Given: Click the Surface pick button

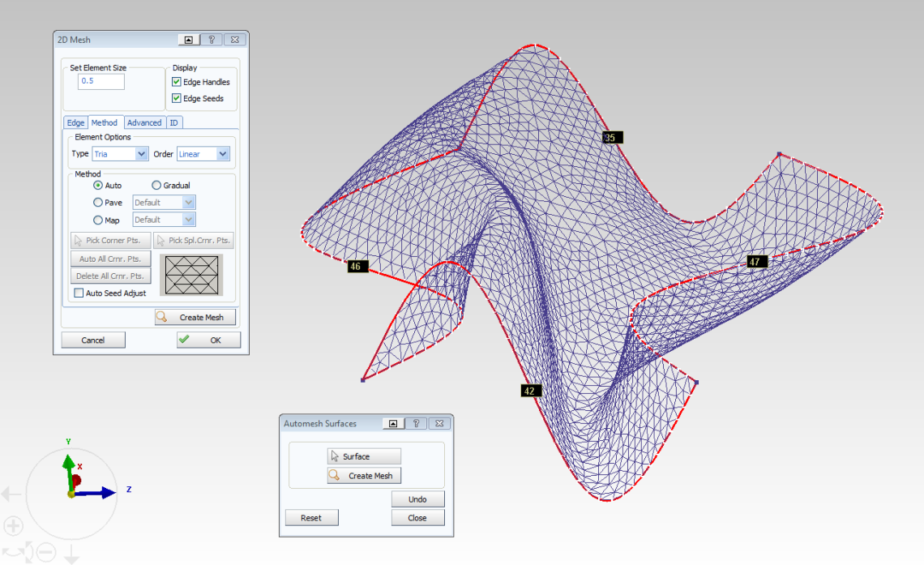Looking at the screenshot, I should tap(364, 456).
